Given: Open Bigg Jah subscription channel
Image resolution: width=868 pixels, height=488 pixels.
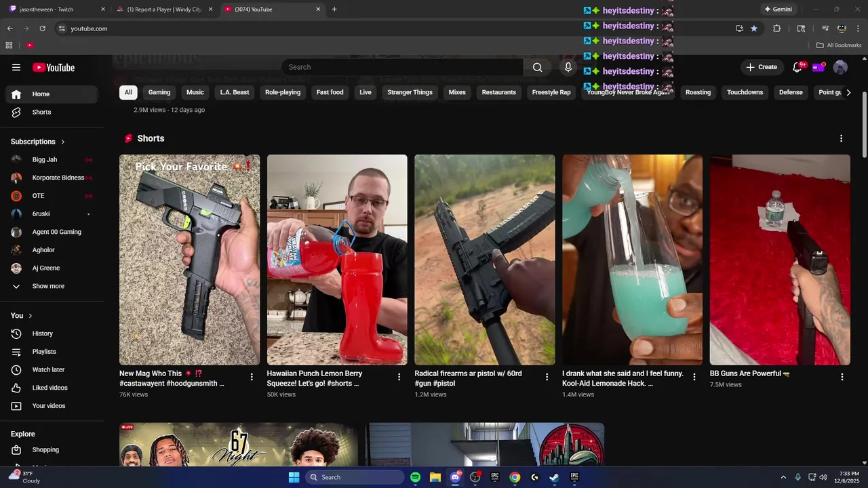Looking at the screenshot, I should 52,160.
